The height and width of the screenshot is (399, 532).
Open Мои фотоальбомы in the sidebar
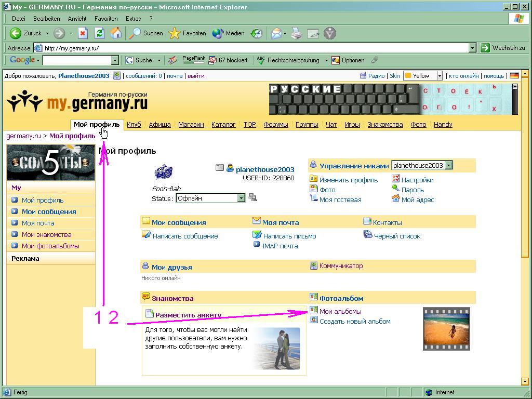[50, 246]
